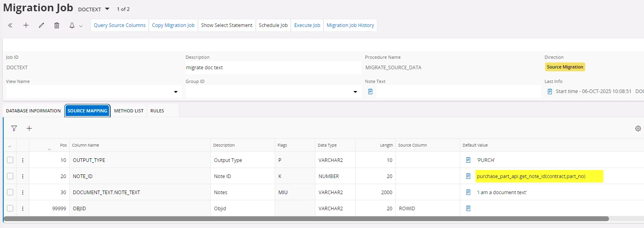This screenshot has height=228, width=644.
Task: Open the Database Information tab
Action: 33,111
